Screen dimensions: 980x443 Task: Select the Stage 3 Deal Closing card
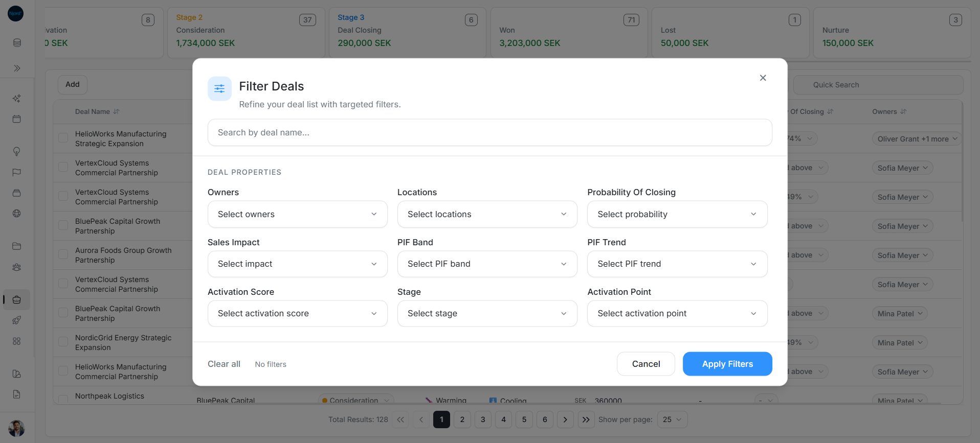coord(408,33)
